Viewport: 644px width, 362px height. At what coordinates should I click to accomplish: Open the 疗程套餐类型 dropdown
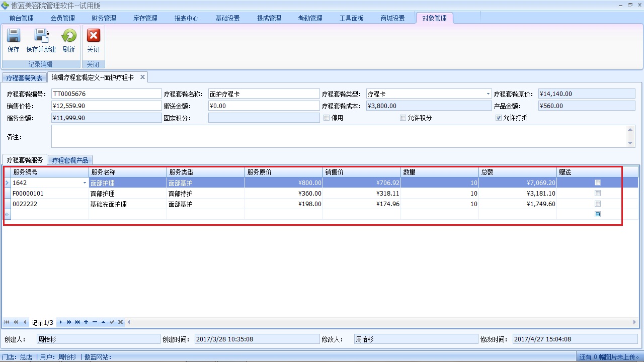(488, 94)
